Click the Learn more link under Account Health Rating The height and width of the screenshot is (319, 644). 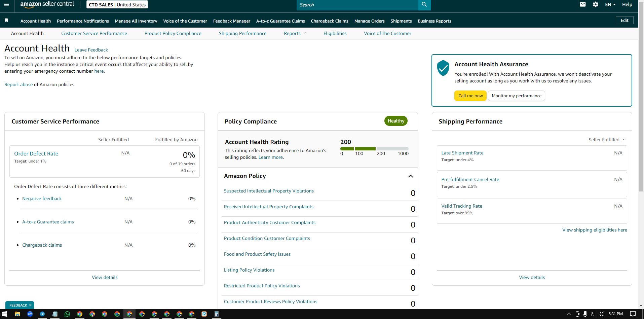[x=271, y=157]
